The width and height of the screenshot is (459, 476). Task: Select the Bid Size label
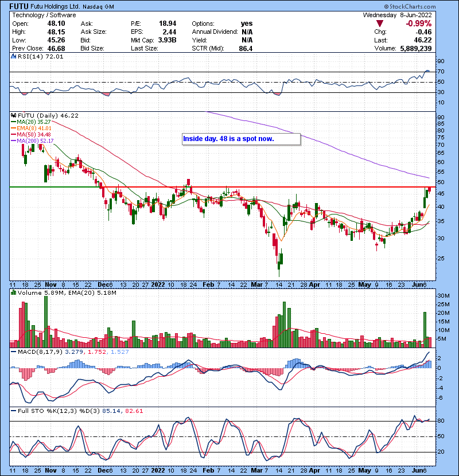pyautogui.click(x=92, y=49)
